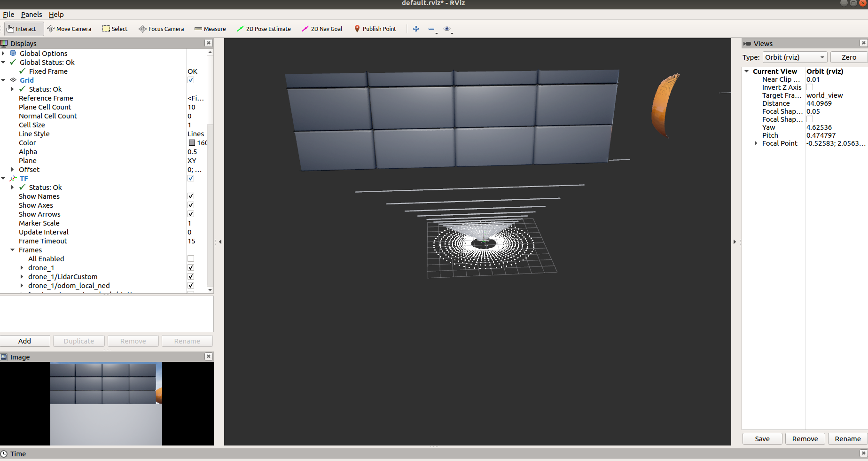Uncheck Show Axes

point(191,205)
